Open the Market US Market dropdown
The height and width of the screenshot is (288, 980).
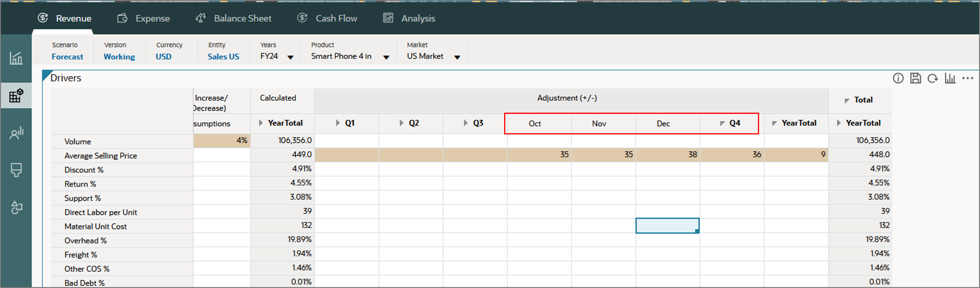point(457,57)
